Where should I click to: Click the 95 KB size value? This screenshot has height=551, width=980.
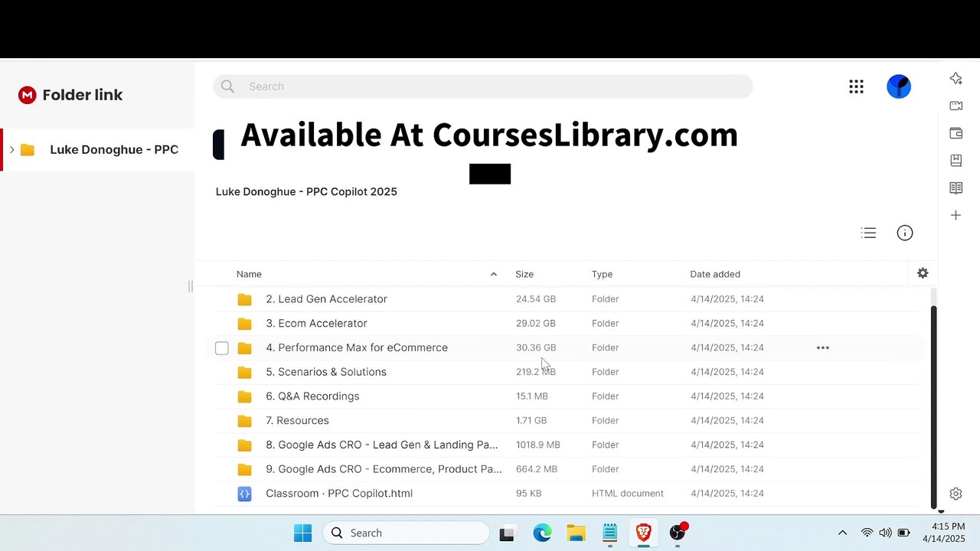529,494
